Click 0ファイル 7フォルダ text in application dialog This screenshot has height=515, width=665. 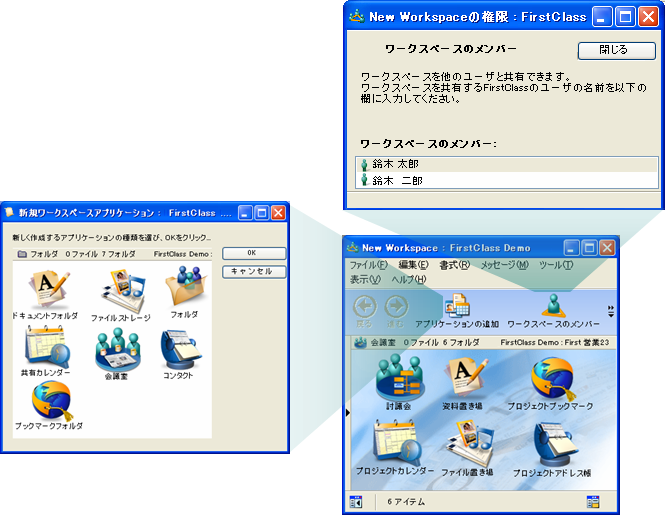[100, 254]
